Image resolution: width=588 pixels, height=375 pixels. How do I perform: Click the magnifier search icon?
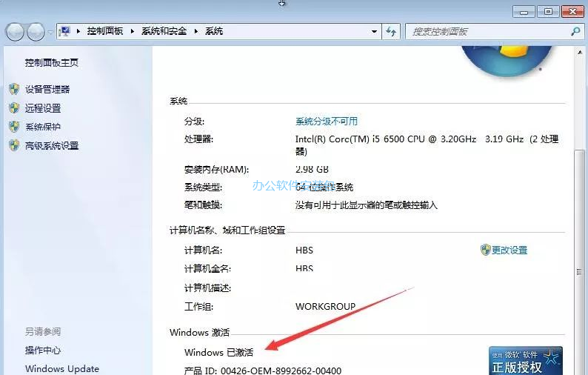575,32
